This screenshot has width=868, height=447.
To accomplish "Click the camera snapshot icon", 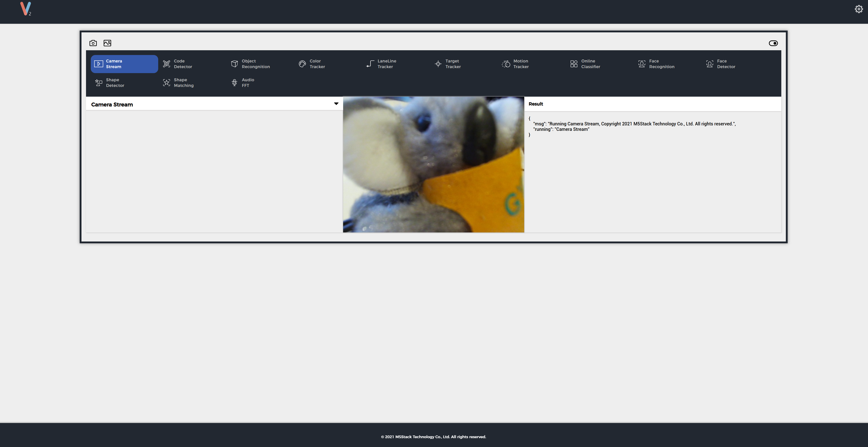I will point(93,43).
